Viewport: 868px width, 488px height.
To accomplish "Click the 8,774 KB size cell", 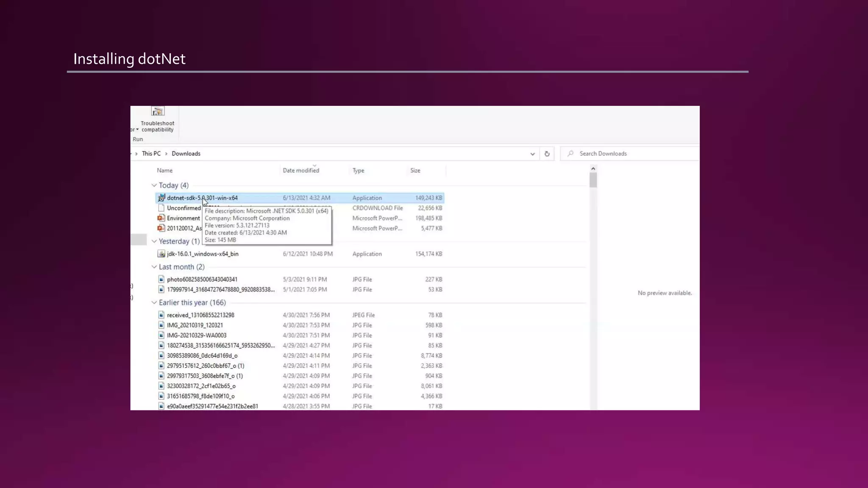I will click(x=431, y=355).
